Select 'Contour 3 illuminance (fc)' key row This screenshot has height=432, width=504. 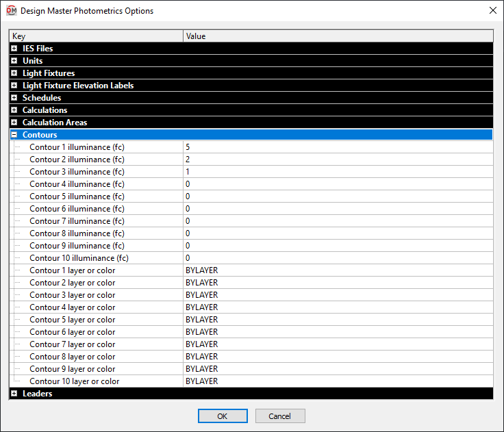(x=77, y=172)
